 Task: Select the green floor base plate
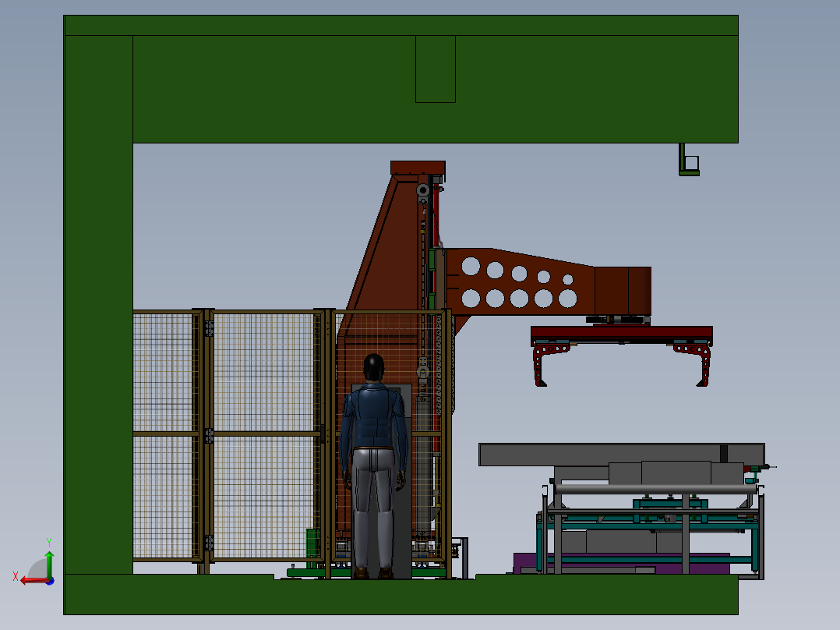(x=401, y=595)
